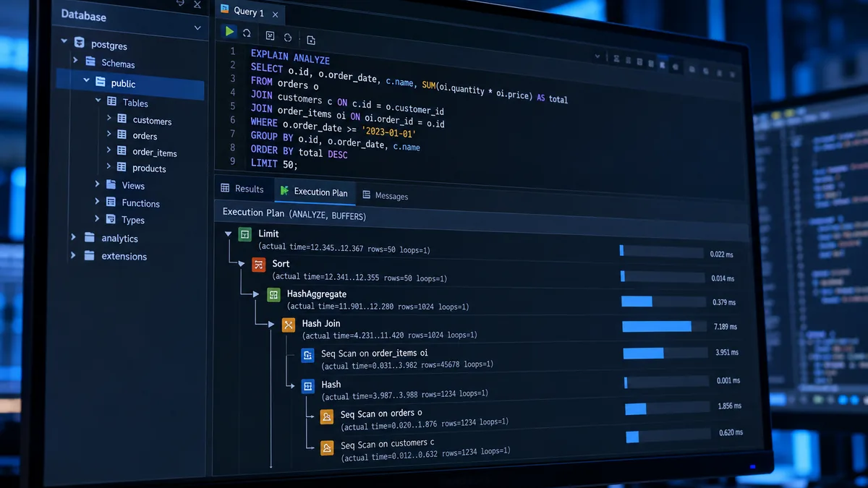The height and width of the screenshot is (488, 868).
Task: Click the blue Seq Scan order_items node icon
Action: tap(307, 355)
